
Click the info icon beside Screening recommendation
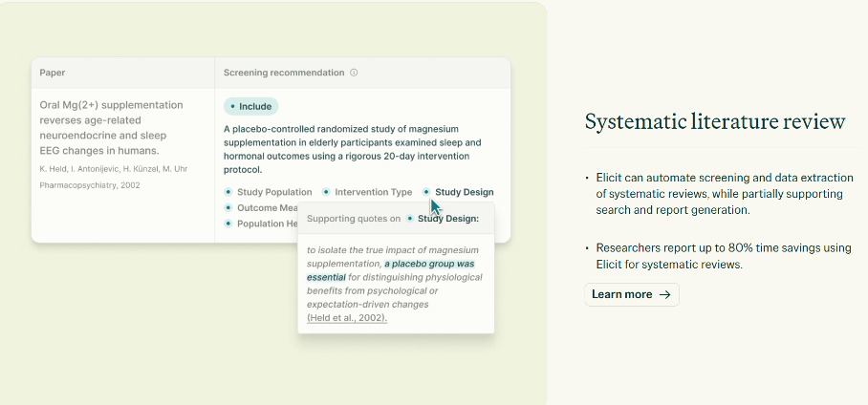(354, 73)
